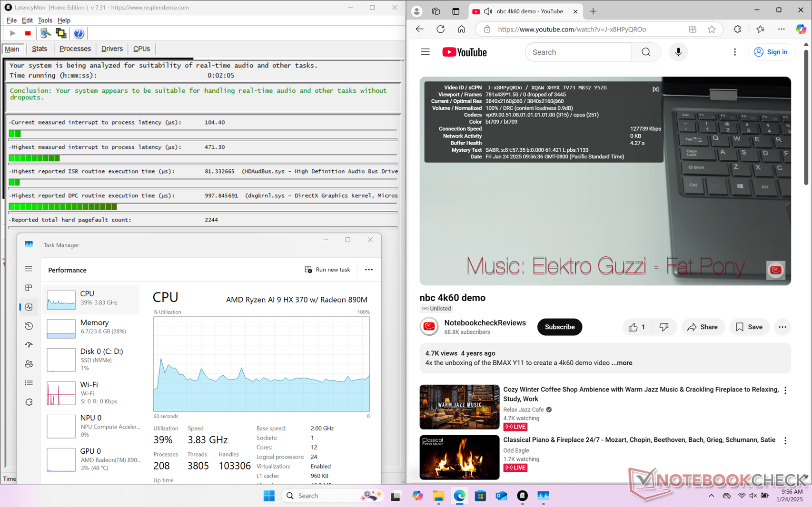Open Task Manager more options ellipsis
The height and width of the screenshot is (507, 812).
point(369,270)
